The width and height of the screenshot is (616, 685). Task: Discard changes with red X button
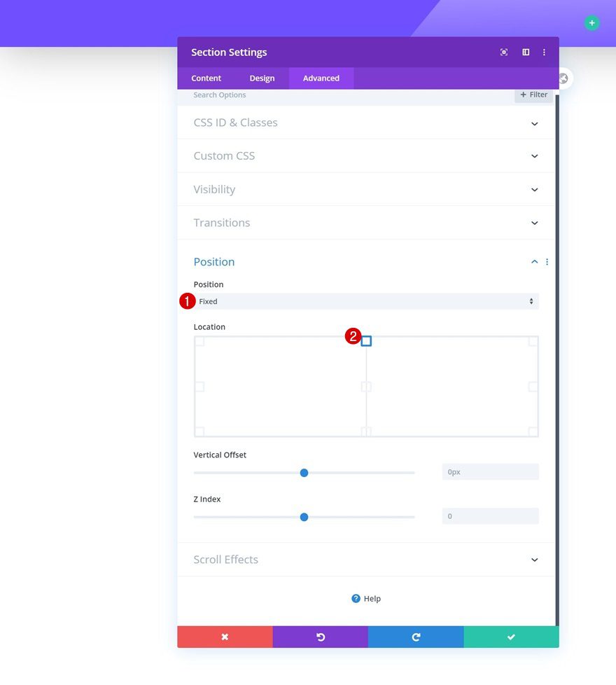(x=225, y=637)
